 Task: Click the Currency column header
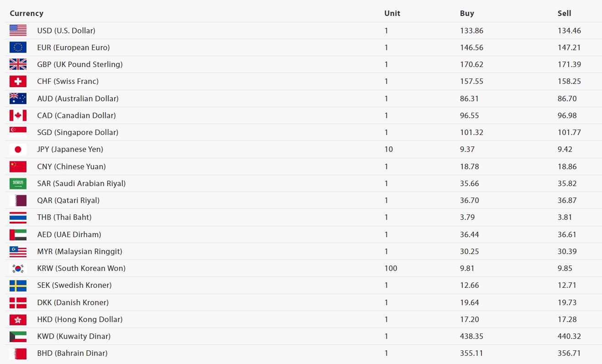[x=26, y=13]
